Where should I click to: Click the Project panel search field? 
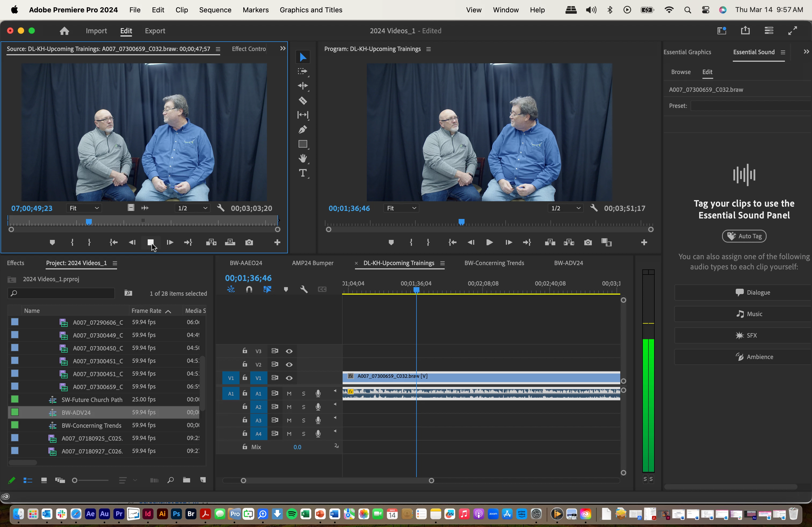click(x=61, y=293)
